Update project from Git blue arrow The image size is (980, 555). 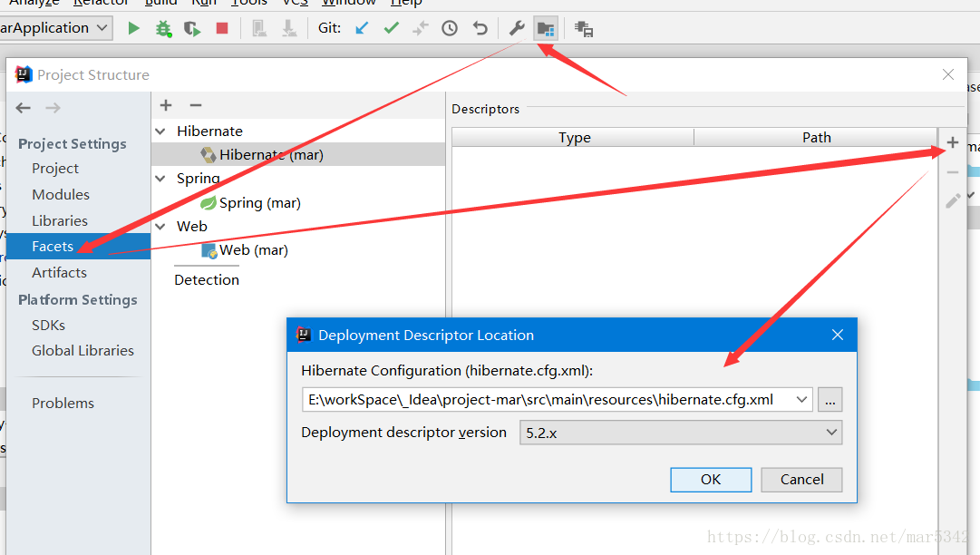coord(362,28)
